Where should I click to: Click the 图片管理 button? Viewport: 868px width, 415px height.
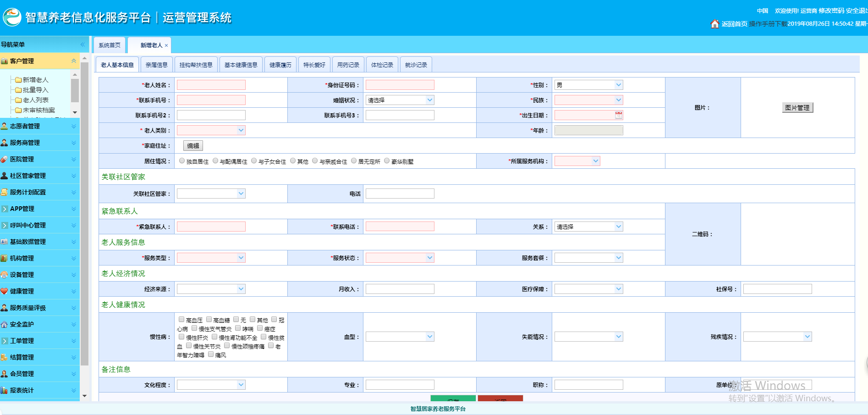tap(797, 108)
